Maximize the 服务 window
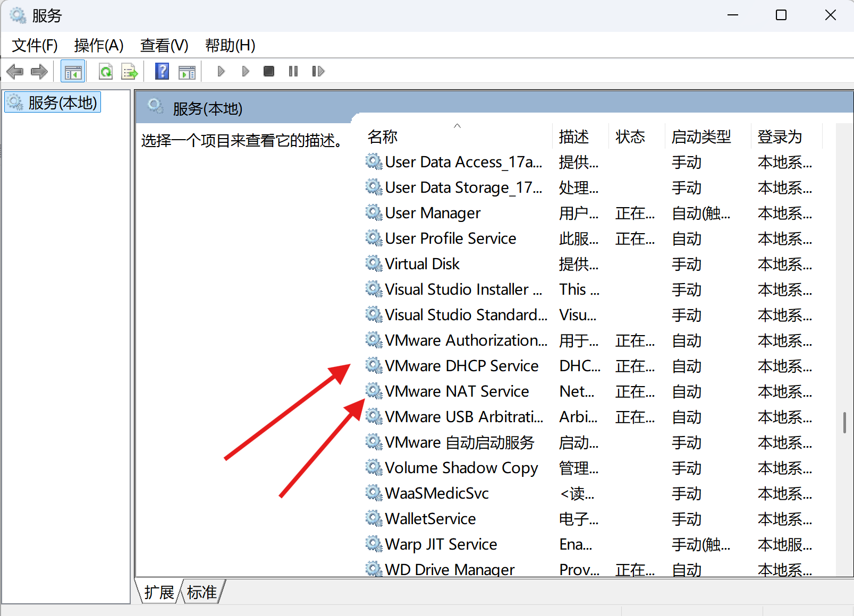 pyautogui.click(x=781, y=15)
